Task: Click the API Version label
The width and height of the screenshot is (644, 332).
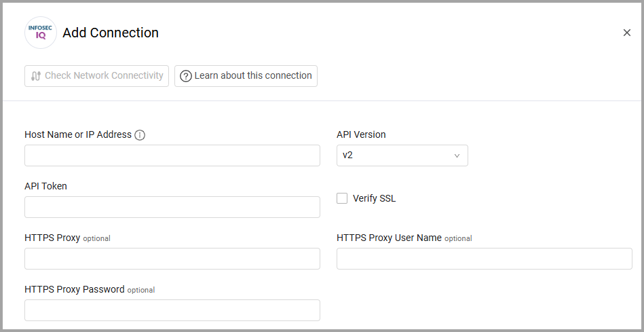Action: tap(361, 134)
